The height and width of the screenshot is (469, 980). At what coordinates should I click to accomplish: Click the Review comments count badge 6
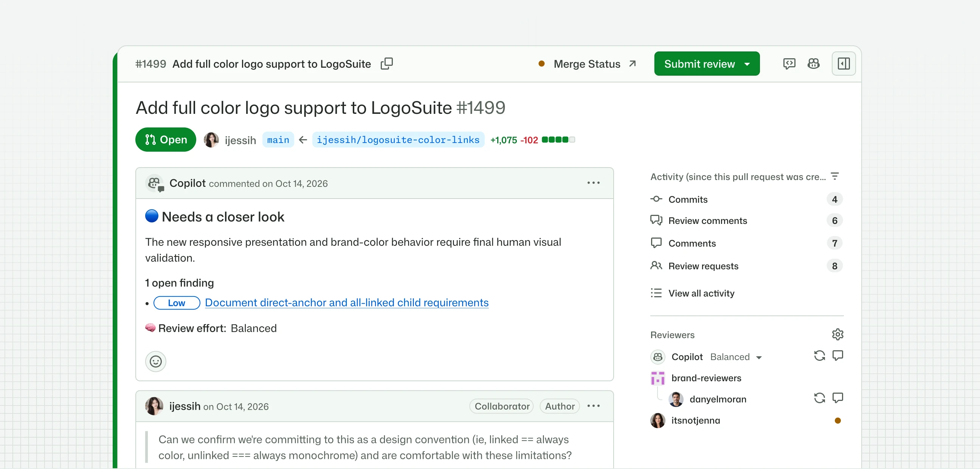click(x=835, y=221)
